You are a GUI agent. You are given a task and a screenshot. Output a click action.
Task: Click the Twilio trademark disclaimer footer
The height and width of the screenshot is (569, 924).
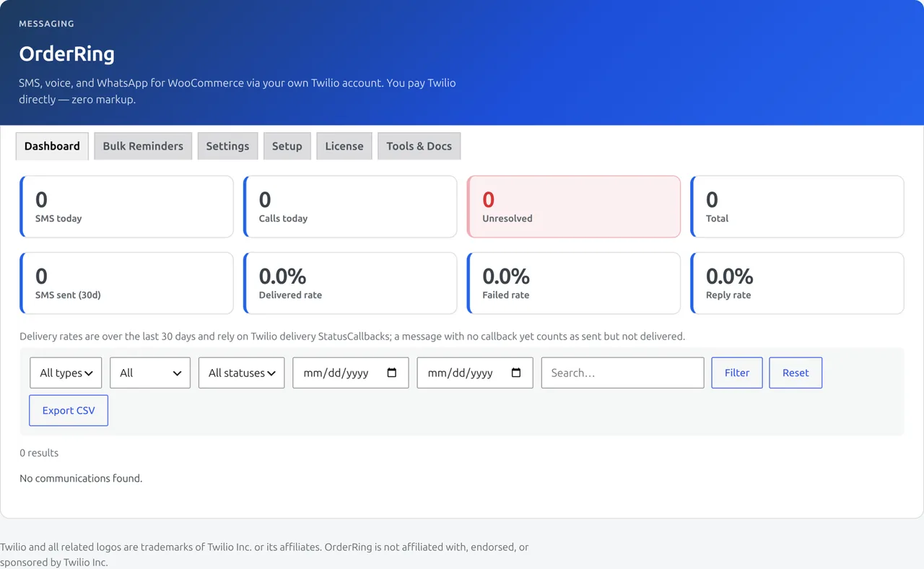264,555
